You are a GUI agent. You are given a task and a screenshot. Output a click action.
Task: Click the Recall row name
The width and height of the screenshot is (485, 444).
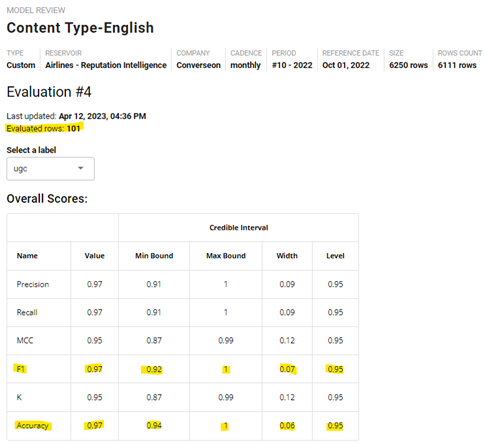coord(27,312)
